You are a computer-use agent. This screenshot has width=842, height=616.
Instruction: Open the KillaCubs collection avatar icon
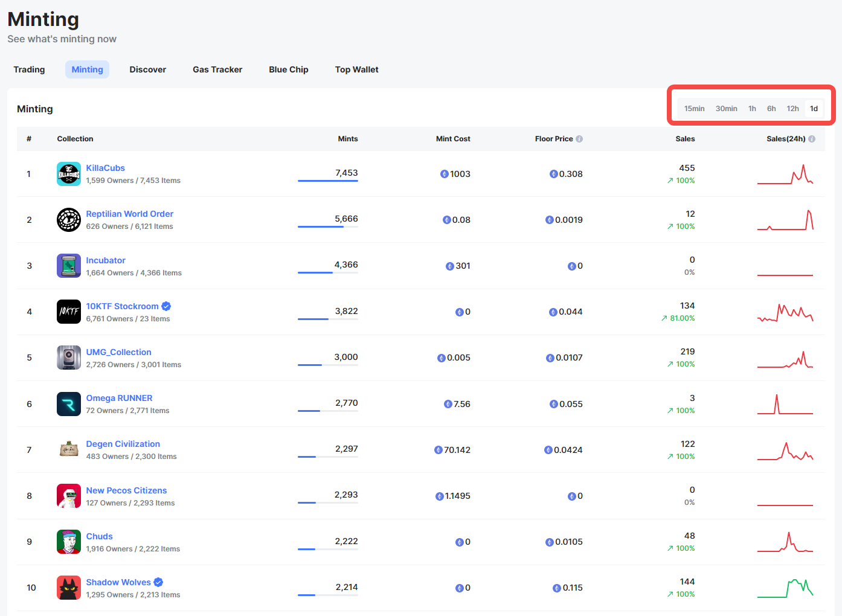pyautogui.click(x=68, y=174)
